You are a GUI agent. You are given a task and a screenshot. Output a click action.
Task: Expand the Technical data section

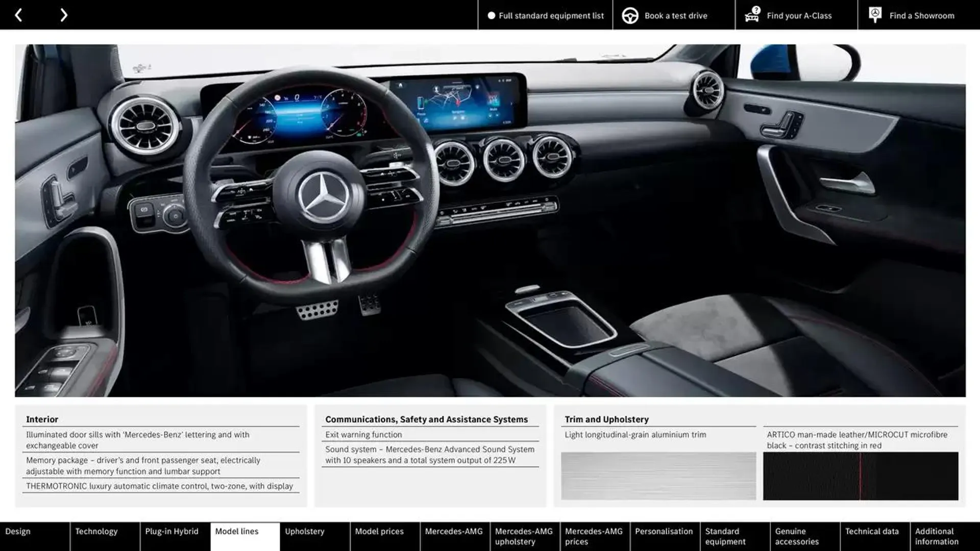tap(872, 536)
